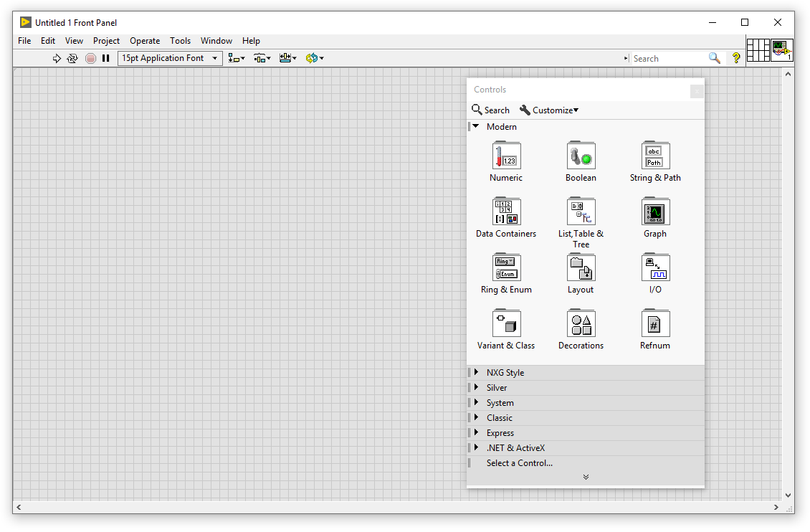Image resolution: width=810 pixels, height=532 pixels.
Task: Click the vertical scrollbar up arrow
Action: tap(788, 74)
